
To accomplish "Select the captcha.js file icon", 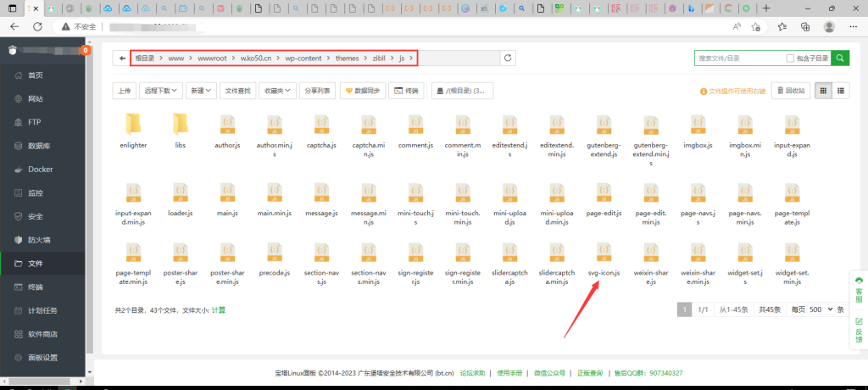I will point(321,125).
